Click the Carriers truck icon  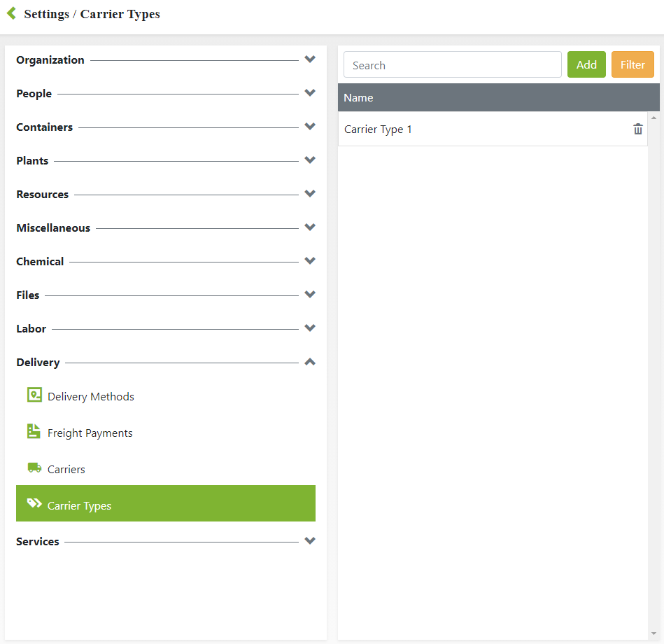[34, 468]
